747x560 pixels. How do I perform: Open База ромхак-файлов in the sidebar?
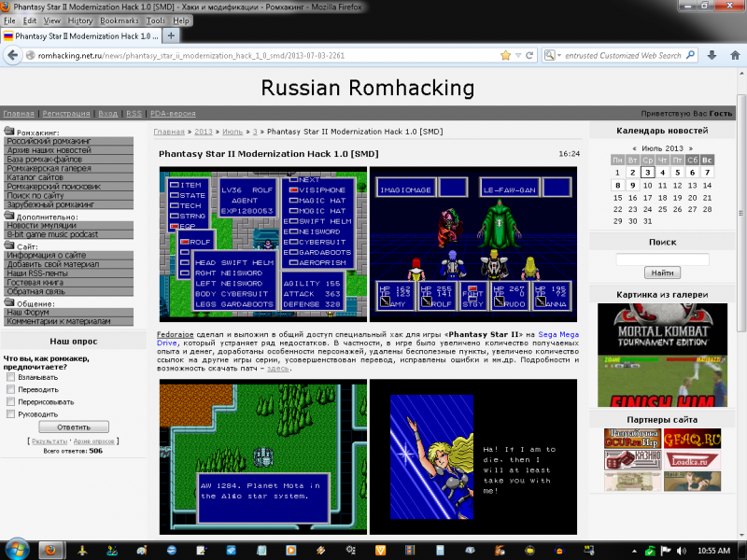click(68, 159)
